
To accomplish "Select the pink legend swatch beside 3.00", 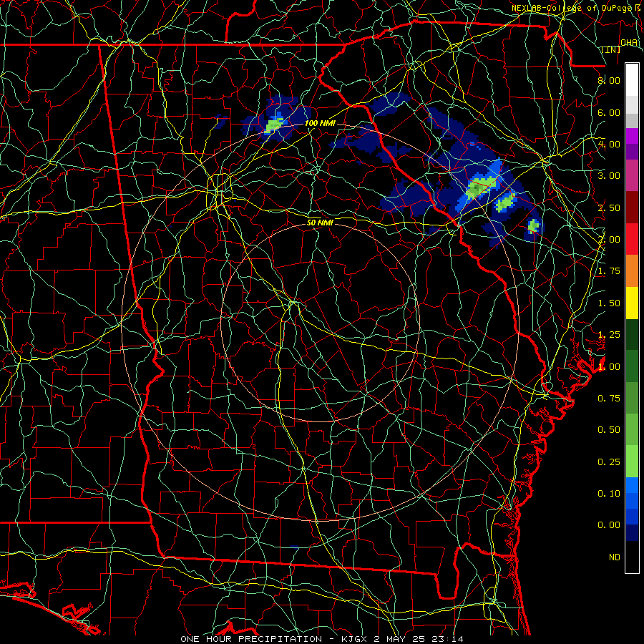I will [x=632, y=175].
